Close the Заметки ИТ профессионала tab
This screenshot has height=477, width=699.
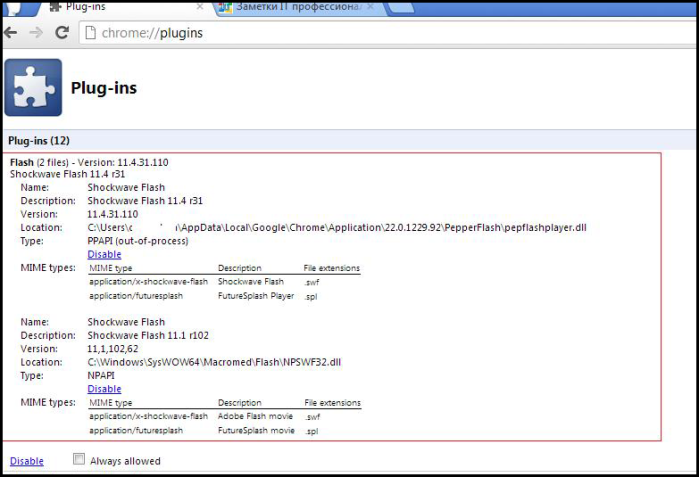coord(370,7)
